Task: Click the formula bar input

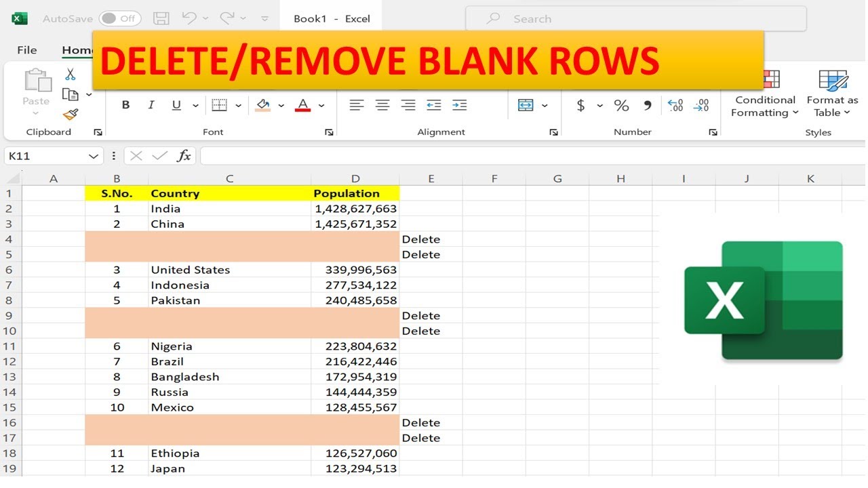Action: (x=533, y=156)
